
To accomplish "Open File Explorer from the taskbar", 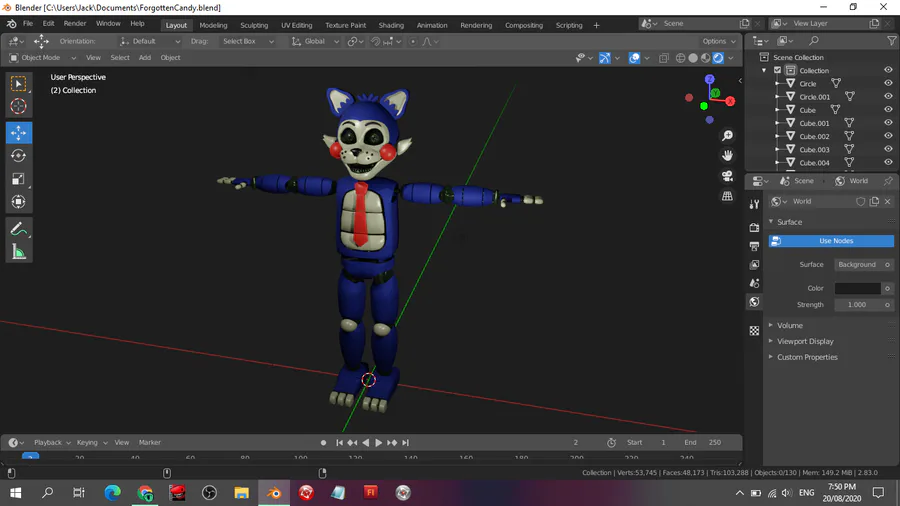I will (242, 493).
